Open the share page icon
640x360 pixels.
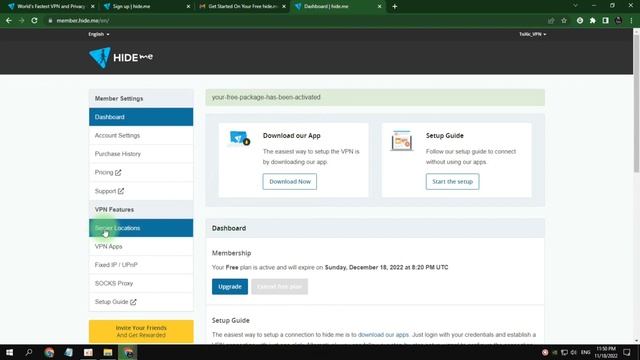tap(551, 20)
